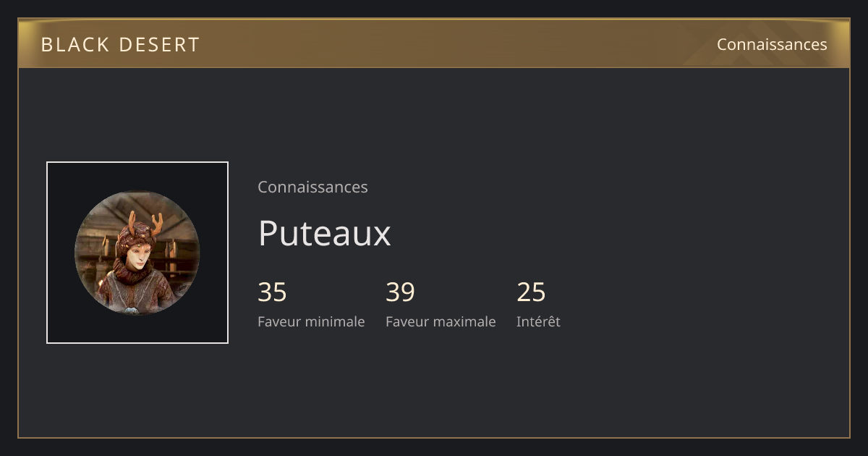Click the antlers on the portrait
The width and height of the screenshot is (868, 456).
(145, 221)
